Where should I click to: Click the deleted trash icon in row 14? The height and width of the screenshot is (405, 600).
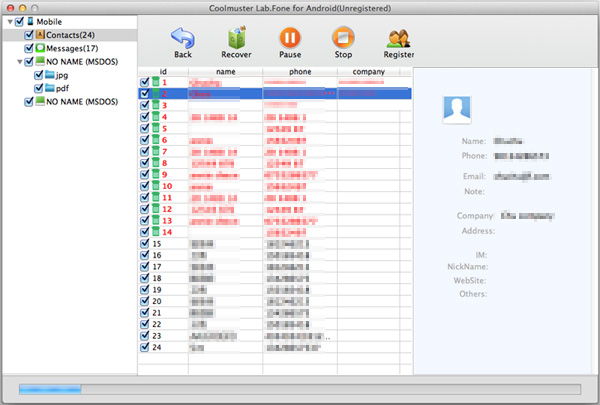tap(156, 231)
